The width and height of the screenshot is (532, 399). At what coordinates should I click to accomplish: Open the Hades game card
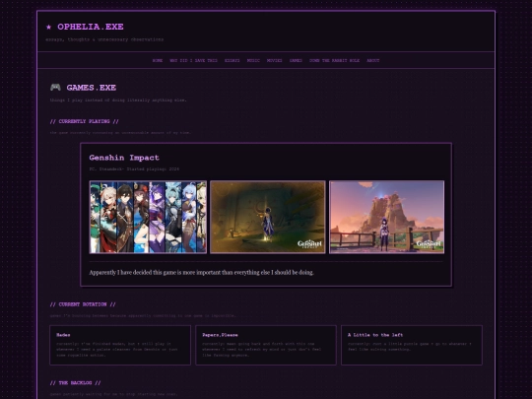tap(120, 346)
